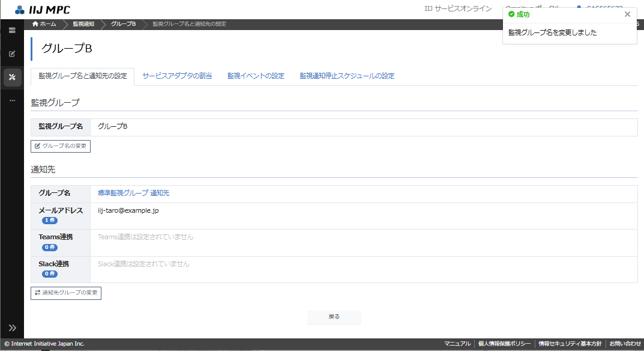Click the 監視グループ section heading
The width and height of the screenshot is (644, 351).
[55, 102]
